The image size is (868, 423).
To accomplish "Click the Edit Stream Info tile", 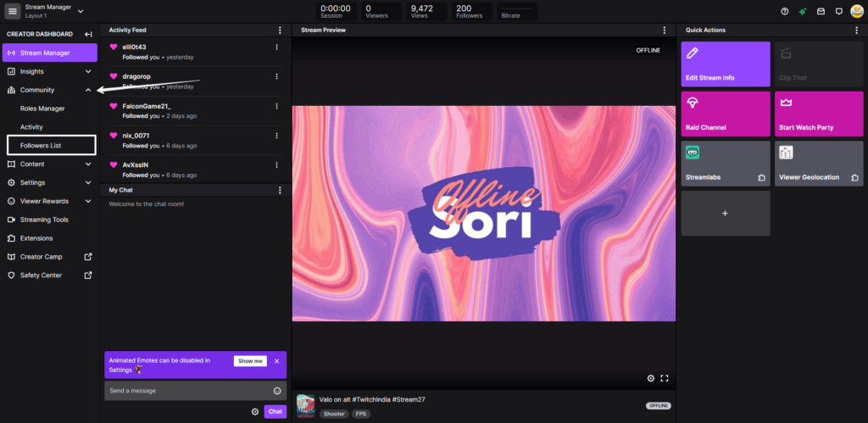I will pyautogui.click(x=725, y=64).
